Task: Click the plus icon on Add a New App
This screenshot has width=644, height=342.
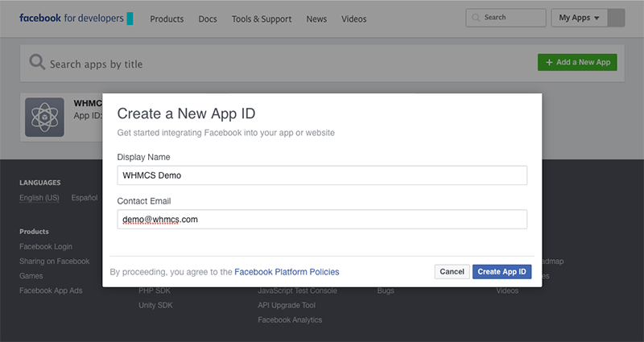Action: (x=549, y=63)
